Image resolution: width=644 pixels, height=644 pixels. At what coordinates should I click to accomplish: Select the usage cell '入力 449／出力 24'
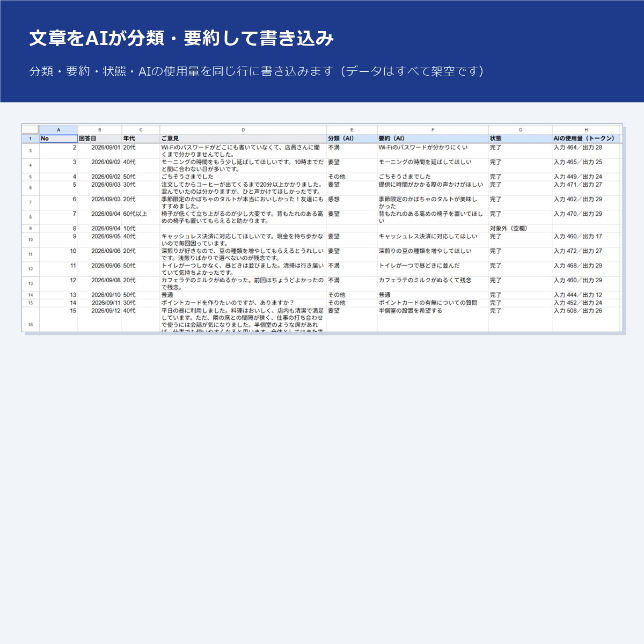click(586, 177)
